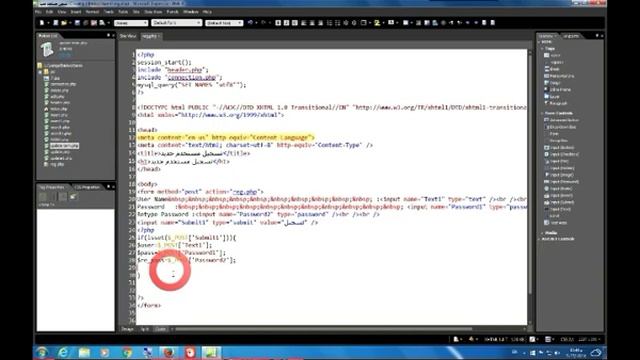Close the Folder List panel
640x360 pixels.
113,36
